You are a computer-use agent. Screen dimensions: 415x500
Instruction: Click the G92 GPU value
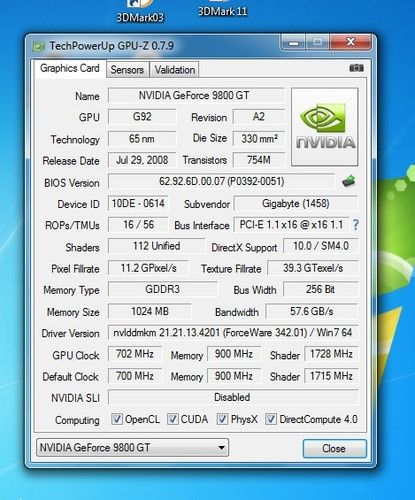[142, 117]
